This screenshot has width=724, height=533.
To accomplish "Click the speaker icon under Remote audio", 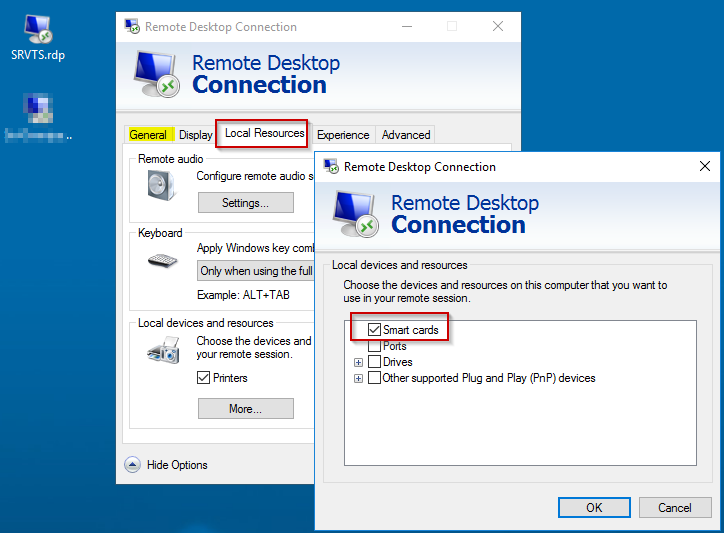I will click(161, 185).
